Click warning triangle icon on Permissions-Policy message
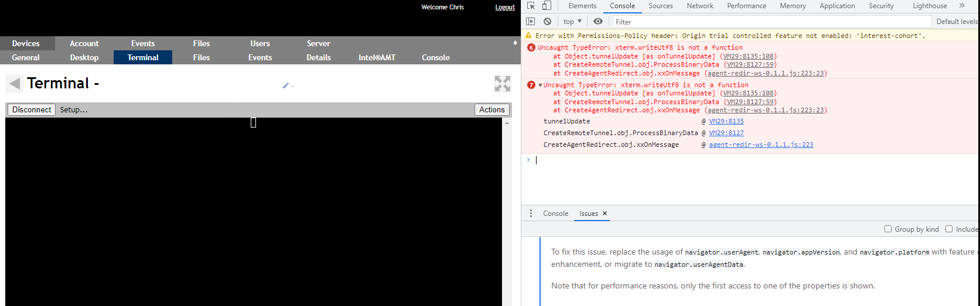Viewport: 980px width, 306px height. pos(529,36)
